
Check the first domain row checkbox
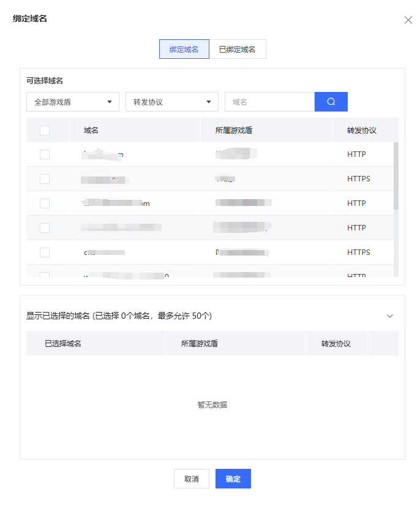(45, 154)
